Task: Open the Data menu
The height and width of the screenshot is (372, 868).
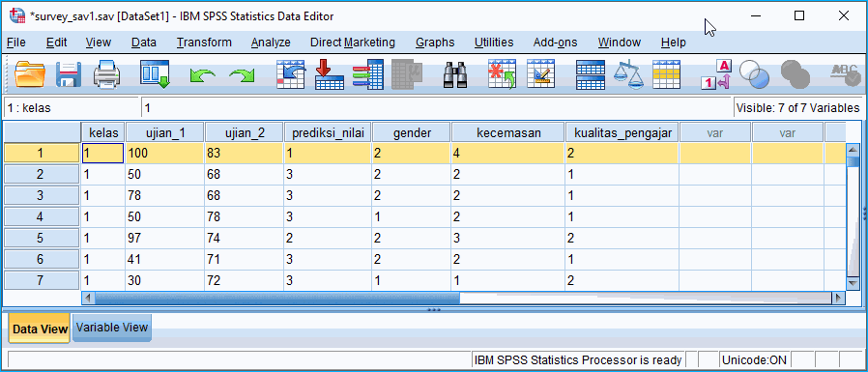Action: pos(144,43)
